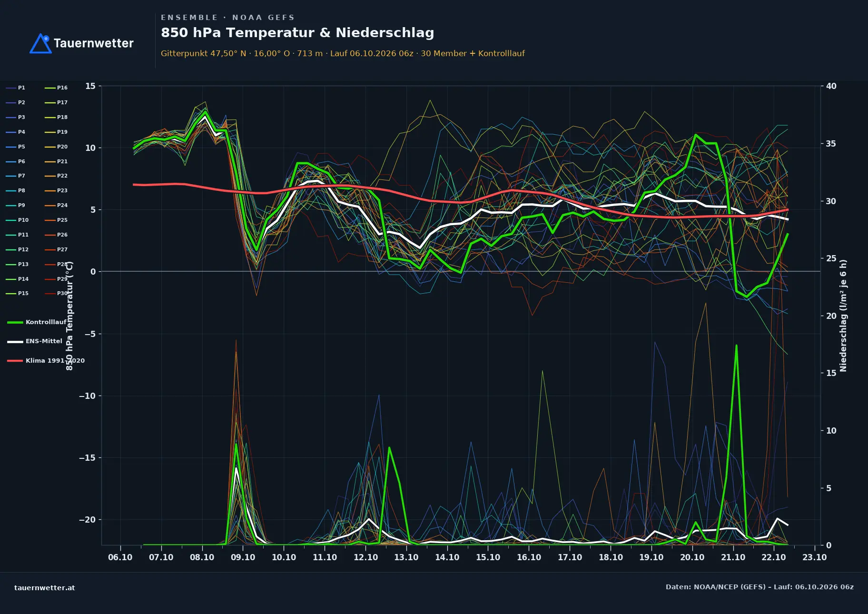
Task: Click legend entry P12
Action: pyautogui.click(x=17, y=249)
